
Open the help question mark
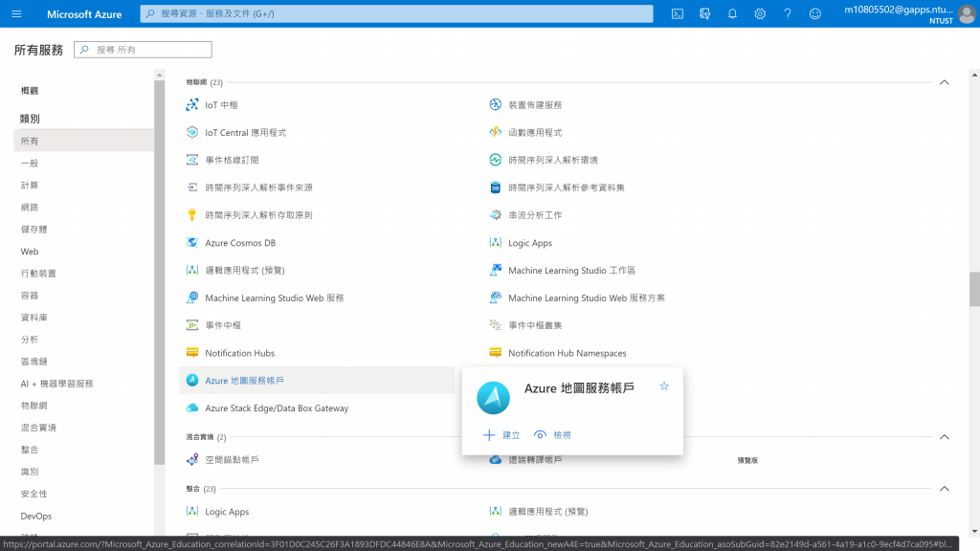point(788,13)
